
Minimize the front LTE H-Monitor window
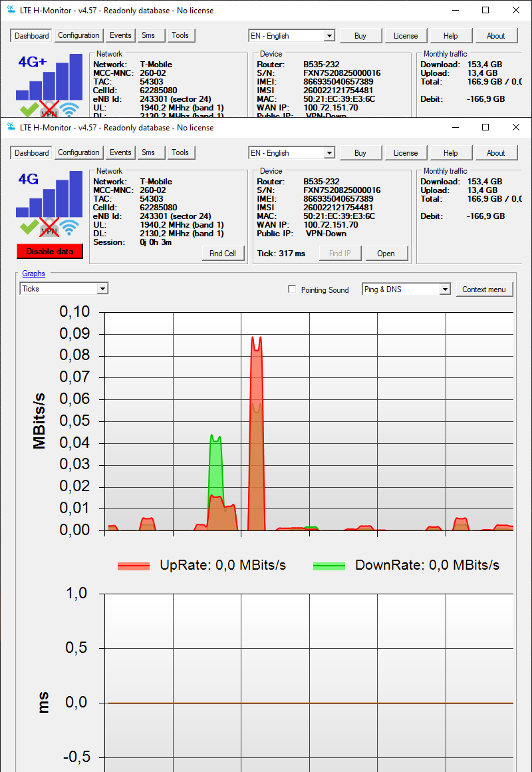click(x=456, y=127)
